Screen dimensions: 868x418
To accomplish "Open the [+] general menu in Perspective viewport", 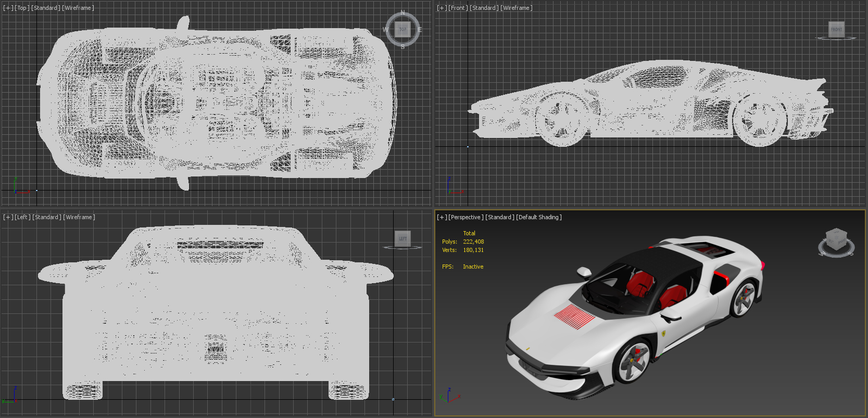I will pyautogui.click(x=442, y=217).
